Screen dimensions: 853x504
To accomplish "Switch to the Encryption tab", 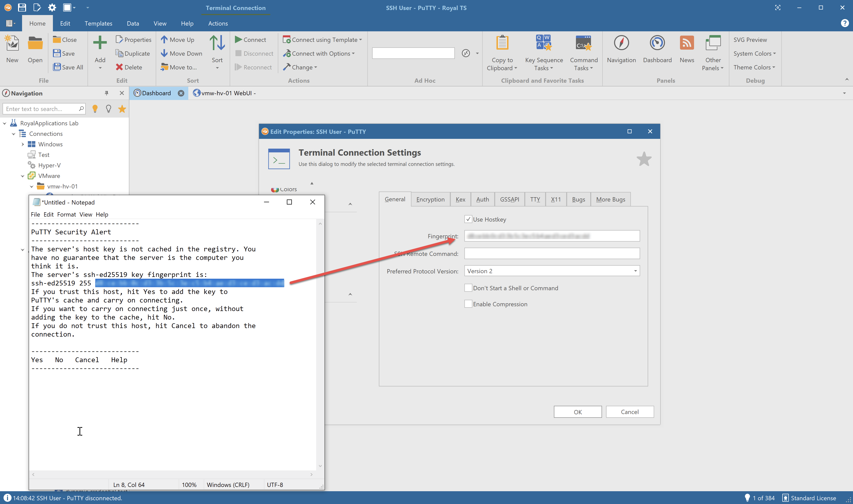I will [430, 199].
